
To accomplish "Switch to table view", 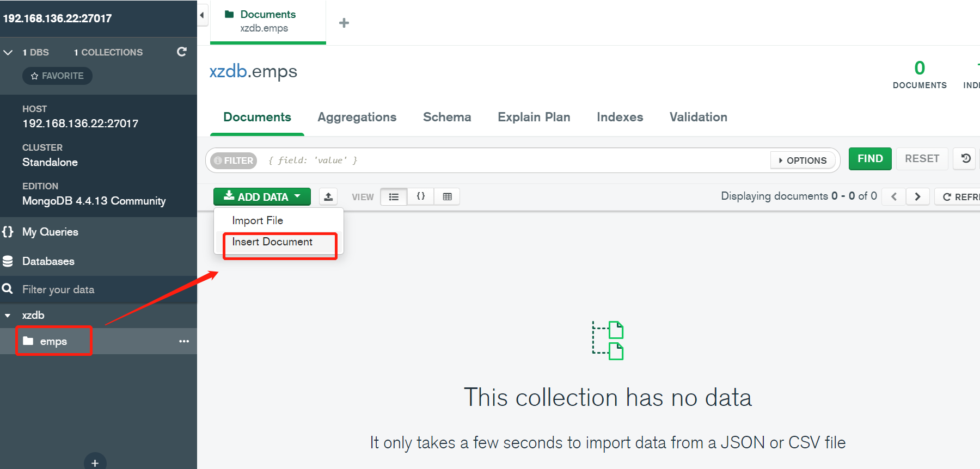I will pos(447,196).
